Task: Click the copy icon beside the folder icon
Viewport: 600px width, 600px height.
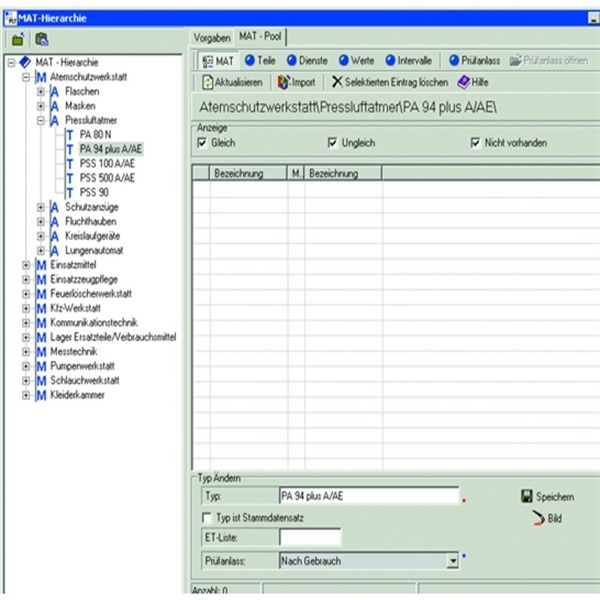Action: tap(41, 39)
